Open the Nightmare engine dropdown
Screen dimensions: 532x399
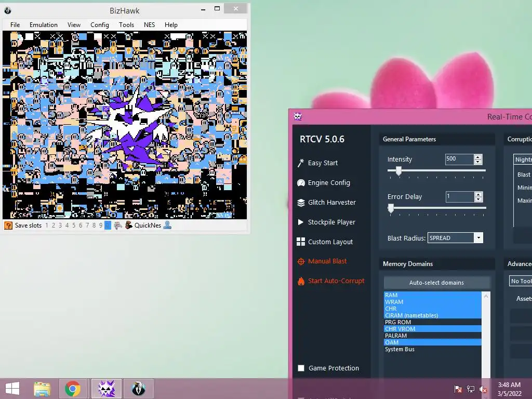[x=523, y=159]
